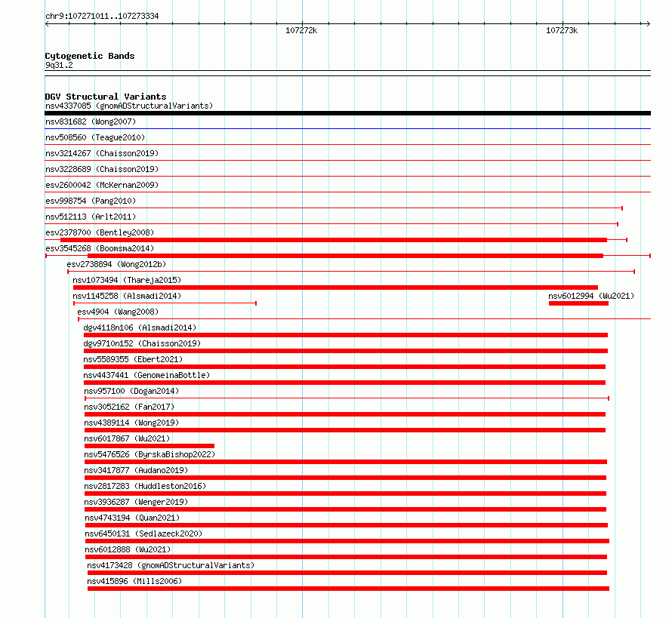
Task: Select nsv4173428 (gnomADStructuralVariants) label
Action: [x=171, y=565]
